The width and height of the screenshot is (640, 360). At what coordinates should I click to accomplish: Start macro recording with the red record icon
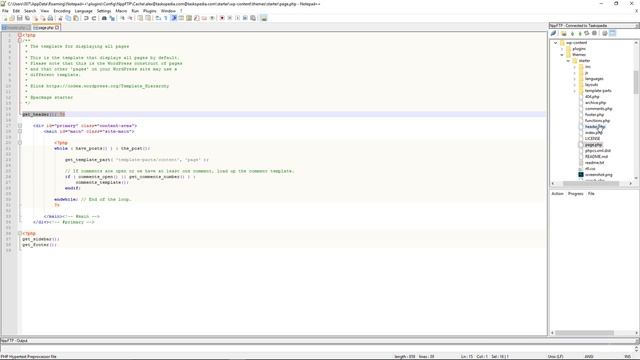(x=222, y=18)
